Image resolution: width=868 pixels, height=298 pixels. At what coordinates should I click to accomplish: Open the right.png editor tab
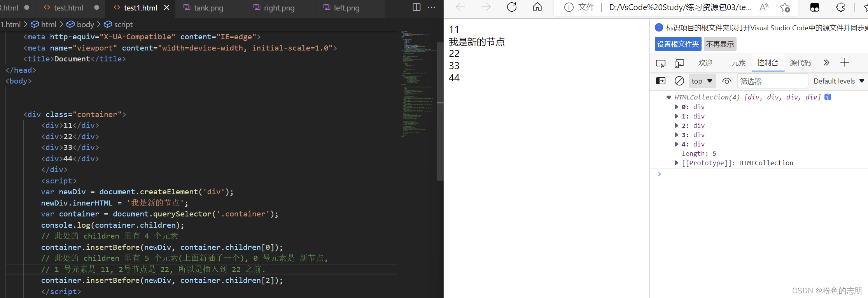click(x=279, y=8)
